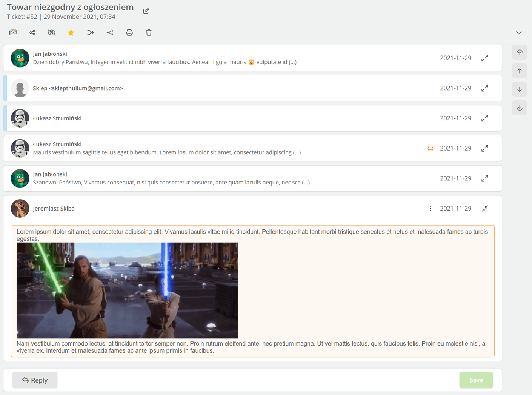Edit the ticket title with the pencil icon
This screenshot has width=532, height=395.
(146, 11)
